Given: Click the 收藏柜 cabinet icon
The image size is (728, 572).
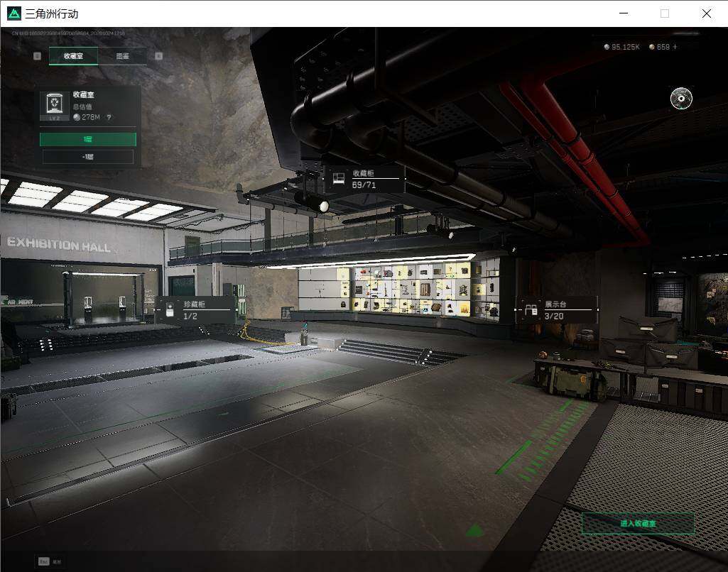Looking at the screenshot, I should (x=339, y=179).
